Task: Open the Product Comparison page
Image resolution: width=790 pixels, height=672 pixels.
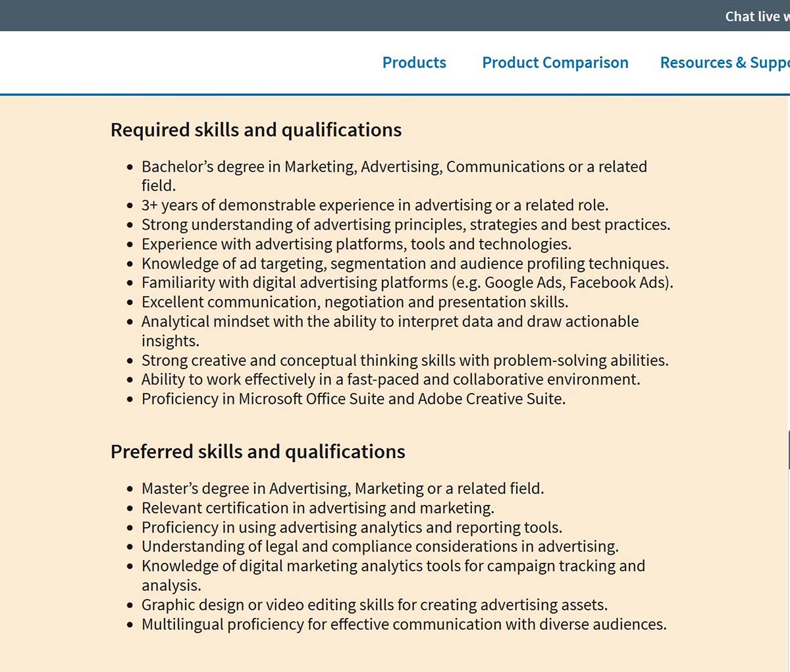Action: (x=555, y=63)
